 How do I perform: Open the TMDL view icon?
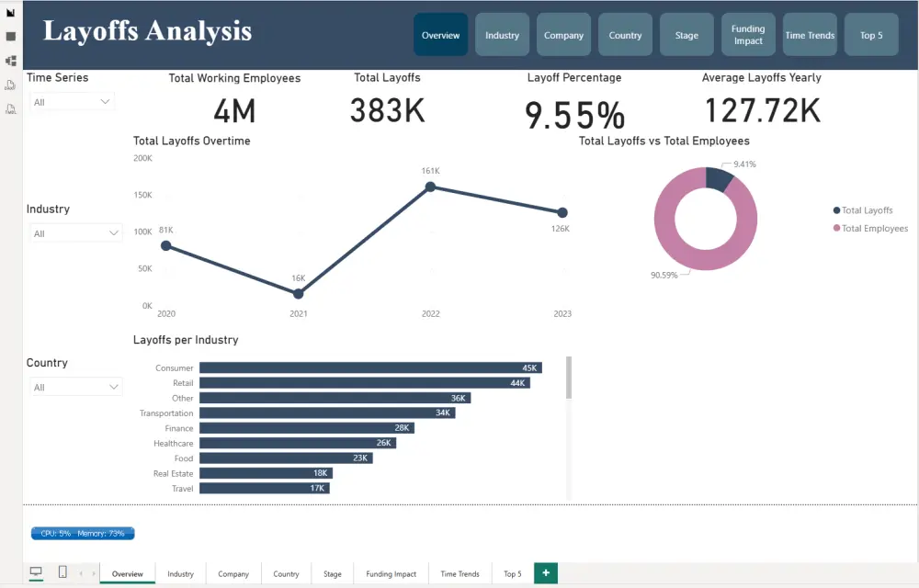coord(11,108)
